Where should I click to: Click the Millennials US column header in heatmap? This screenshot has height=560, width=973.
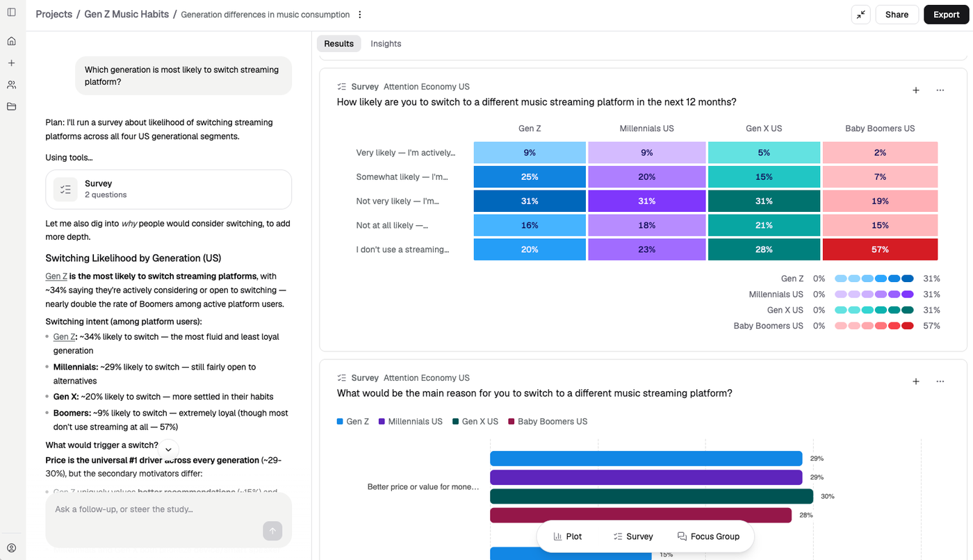pos(646,129)
